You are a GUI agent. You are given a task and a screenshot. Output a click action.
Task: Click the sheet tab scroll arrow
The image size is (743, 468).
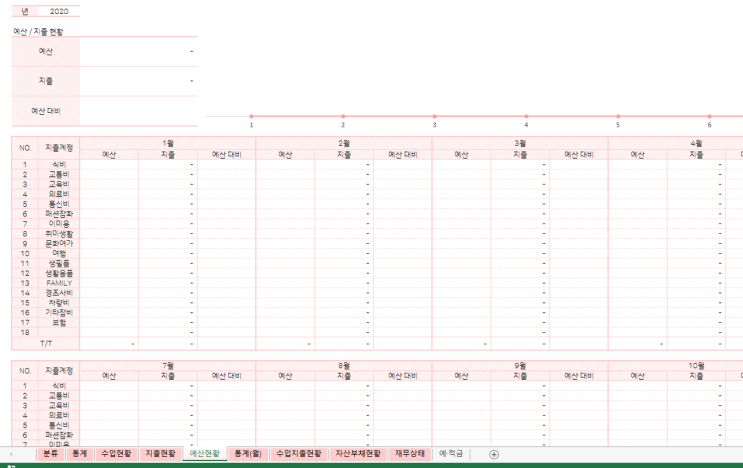pyautogui.click(x=11, y=454)
